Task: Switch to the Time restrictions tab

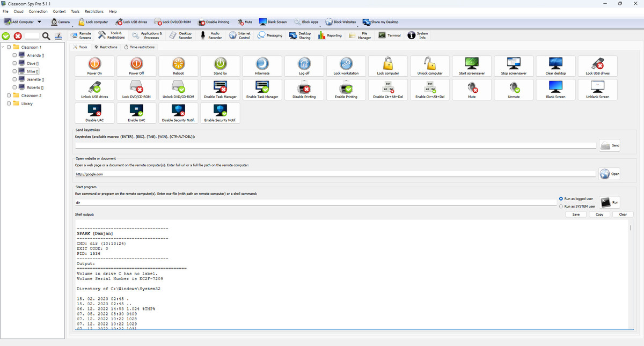Action: click(x=138, y=47)
